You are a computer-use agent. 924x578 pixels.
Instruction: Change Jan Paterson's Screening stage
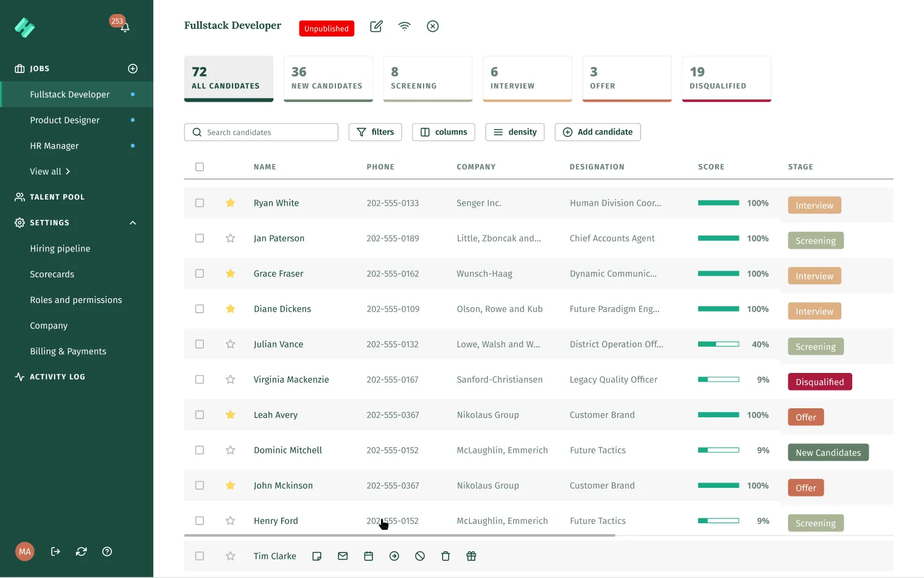coord(816,240)
